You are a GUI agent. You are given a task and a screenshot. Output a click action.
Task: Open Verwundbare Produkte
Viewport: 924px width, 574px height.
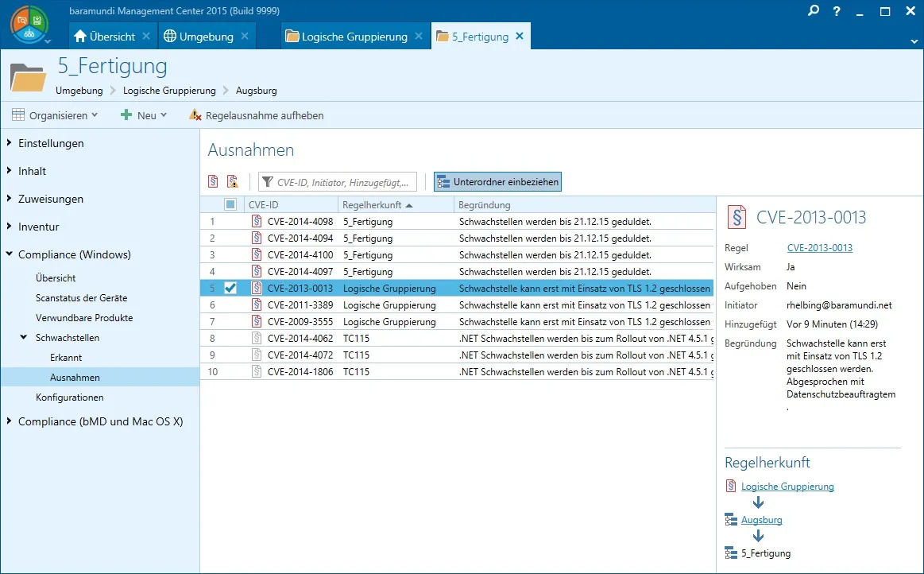click(84, 317)
